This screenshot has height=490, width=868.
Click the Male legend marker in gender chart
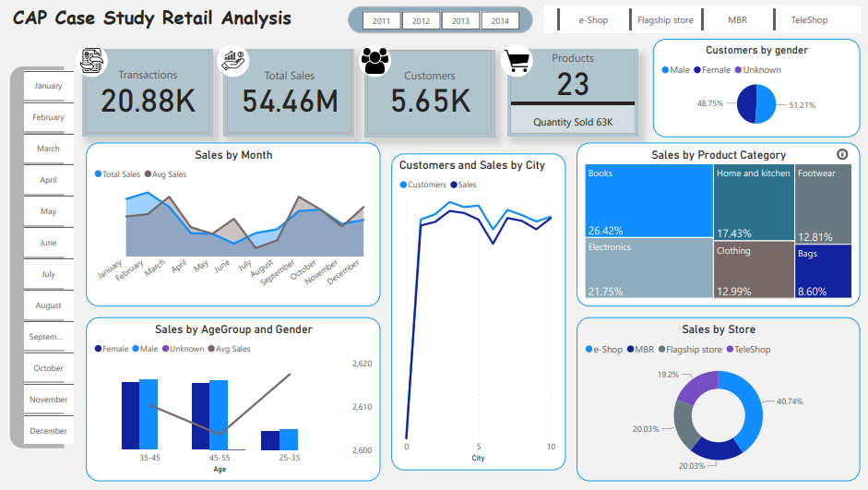pyautogui.click(x=665, y=70)
